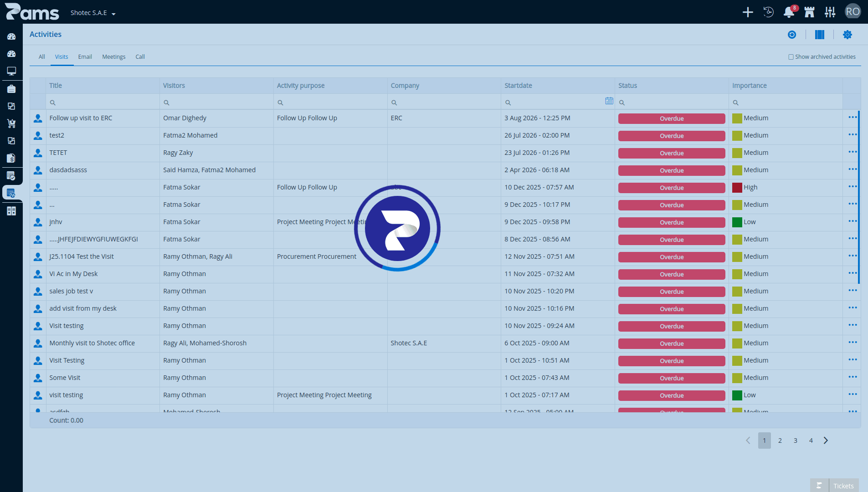The width and height of the screenshot is (868, 492).
Task: Open the briefcase icon in the sidebar
Action: click(x=11, y=89)
